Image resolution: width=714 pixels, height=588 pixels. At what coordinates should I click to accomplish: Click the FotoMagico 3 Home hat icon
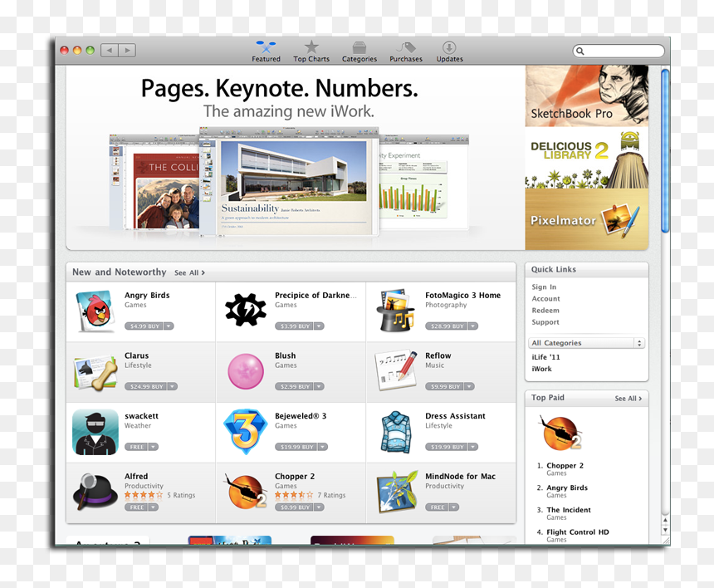[x=396, y=310]
